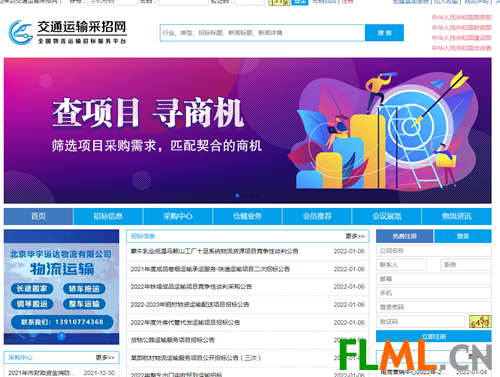Click the 钢琴搬运 badge in the ad
Screen dimensions: 500x377
(32, 304)
